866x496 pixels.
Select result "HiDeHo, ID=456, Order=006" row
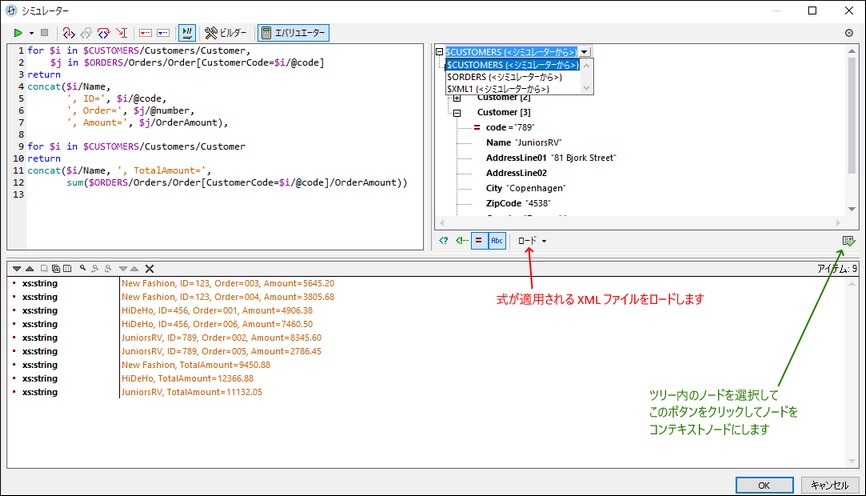217,324
